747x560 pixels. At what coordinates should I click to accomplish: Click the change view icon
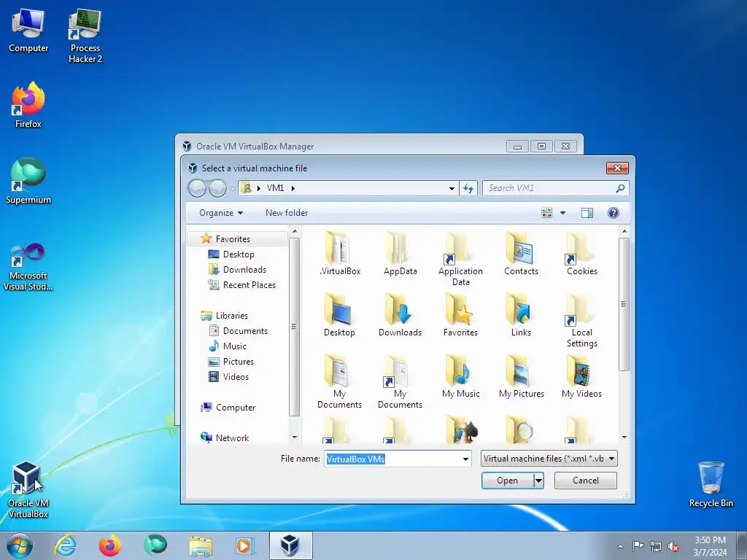click(x=547, y=213)
